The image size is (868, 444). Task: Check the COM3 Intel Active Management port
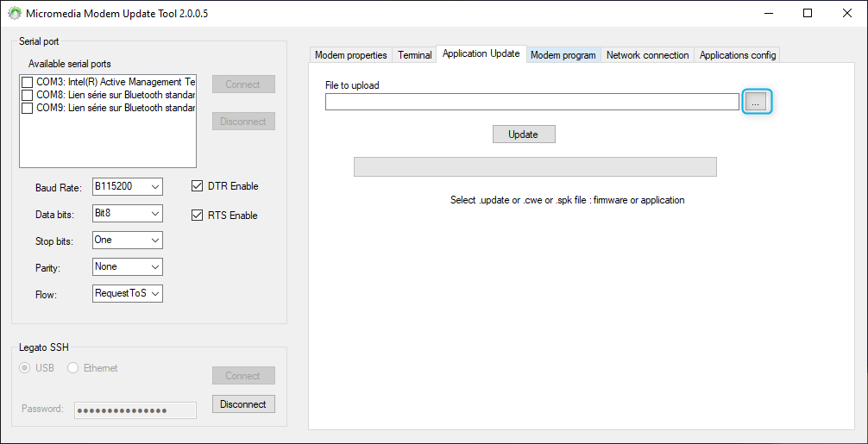coord(28,82)
